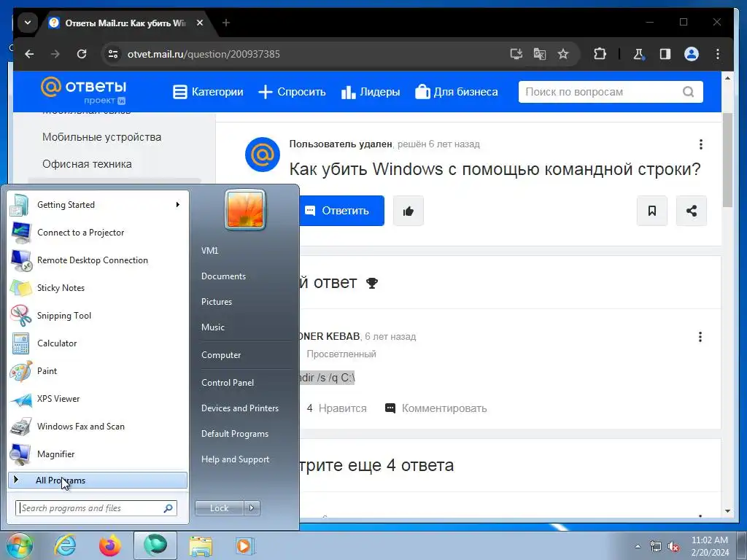Viewport: 747px width, 560px height.
Task: Open Snipping Tool
Action: click(98, 315)
